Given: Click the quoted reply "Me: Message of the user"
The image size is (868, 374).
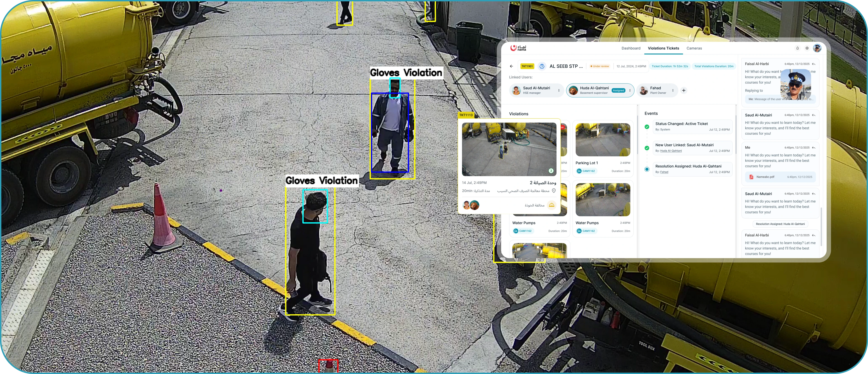Looking at the screenshot, I should pyautogui.click(x=780, y=99).
